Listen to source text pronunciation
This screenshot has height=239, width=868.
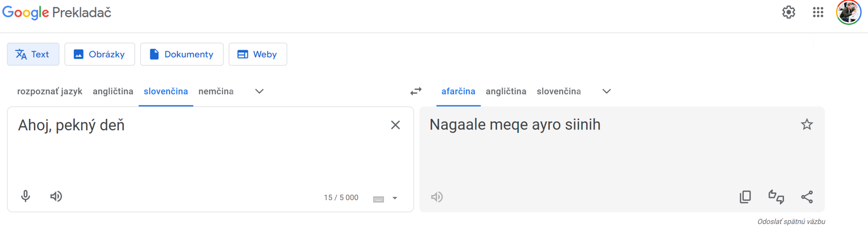pyautogui.click(x=56, y=196)
